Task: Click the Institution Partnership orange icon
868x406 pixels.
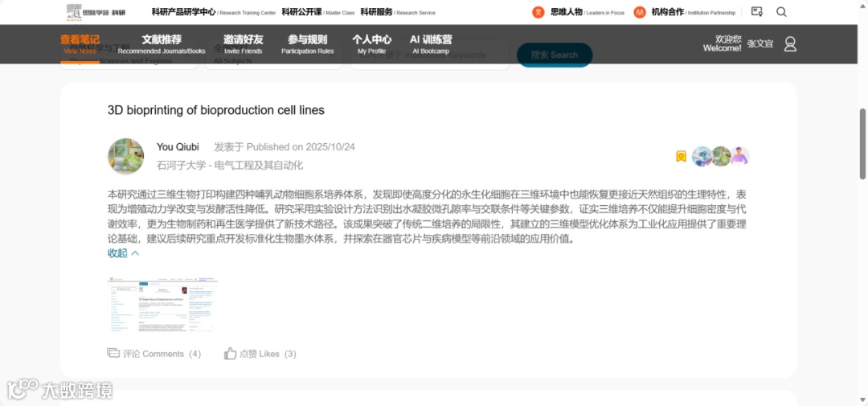Action: pyautogui.click(x=640, y=11)
